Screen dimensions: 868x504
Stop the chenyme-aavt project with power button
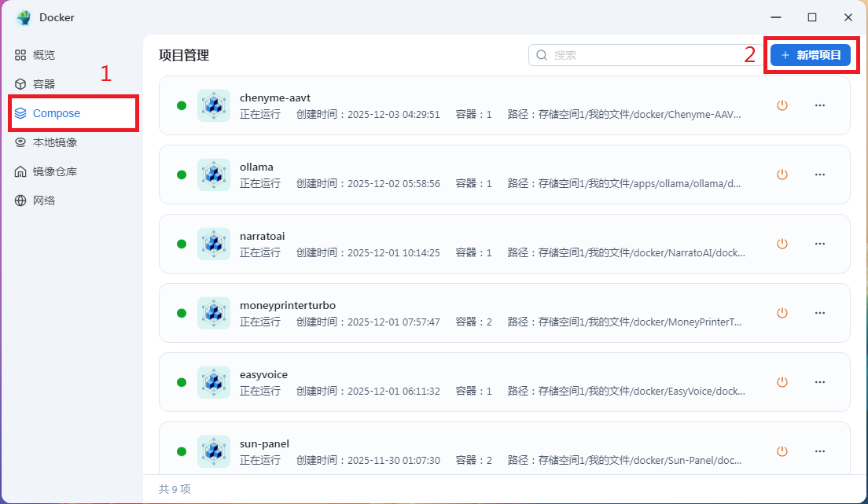[x=782, y=105]
